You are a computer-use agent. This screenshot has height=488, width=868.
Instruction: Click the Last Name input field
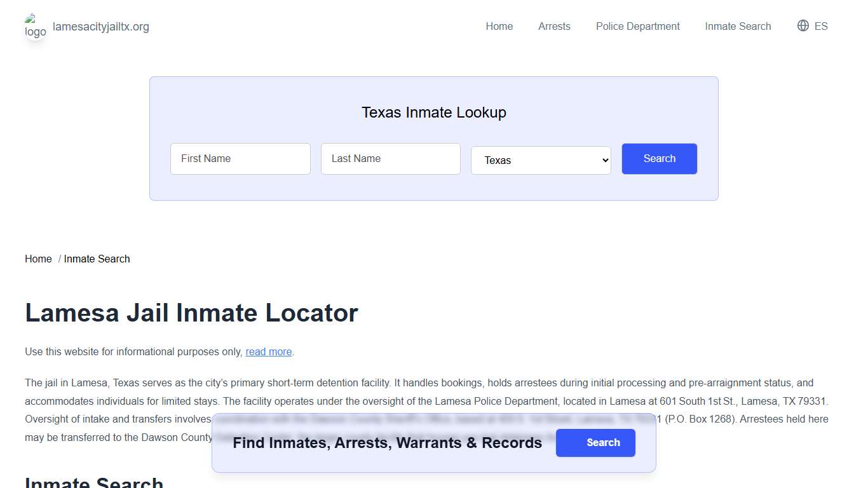[390, 159]
